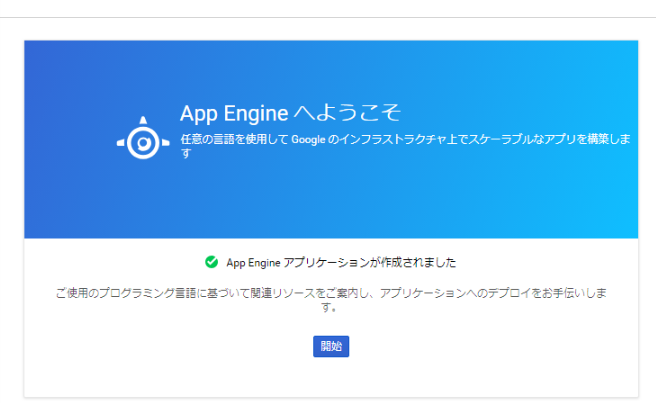
Task: Click the 'App Engine へようこそ' heading
Action: pyautogui.click(x=290, y=112)
